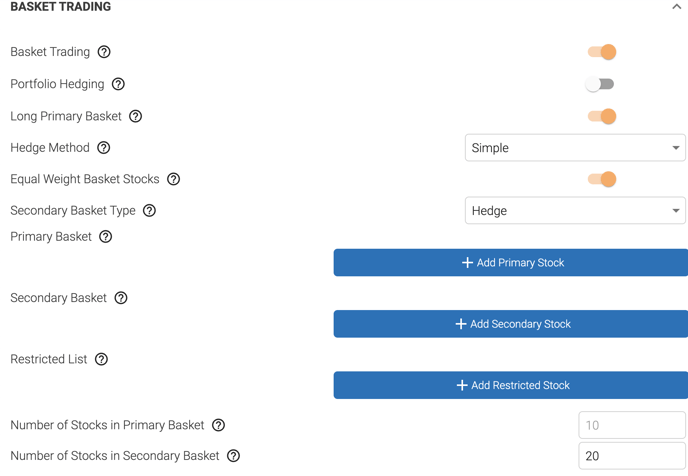The width and height of the screenshot is (688, 476).
Task: Open Restricted List help icon
Action: point(101,359)
